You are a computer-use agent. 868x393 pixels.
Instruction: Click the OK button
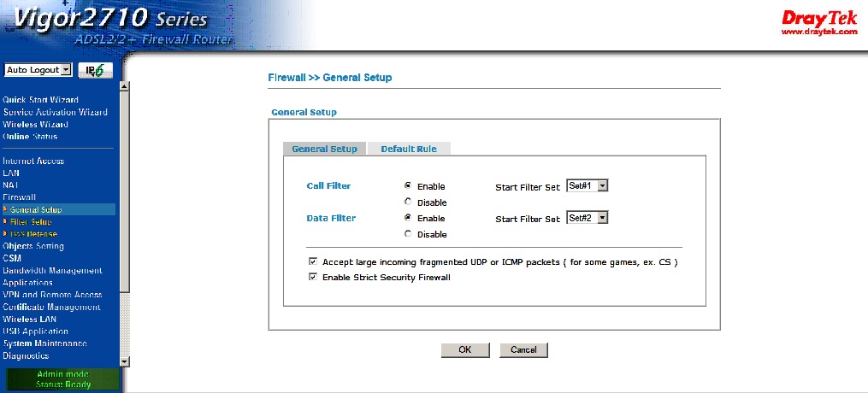tap(464, 349)
